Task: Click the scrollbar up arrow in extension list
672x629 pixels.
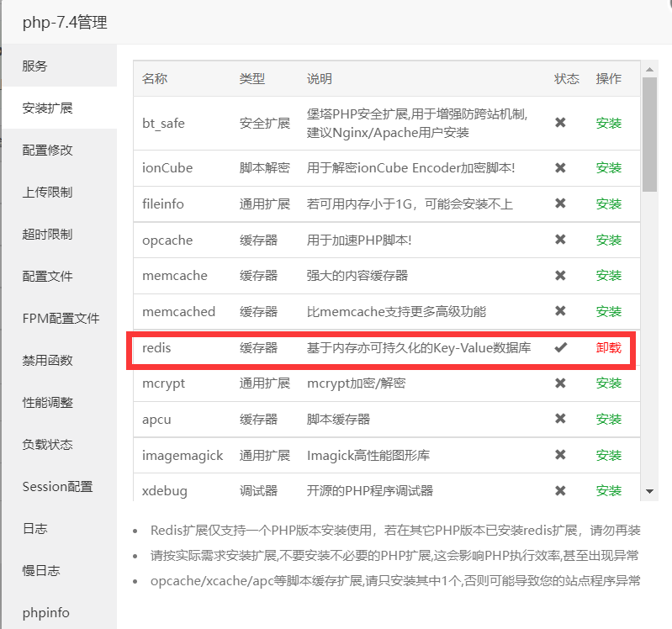Action: pos(649,69)
